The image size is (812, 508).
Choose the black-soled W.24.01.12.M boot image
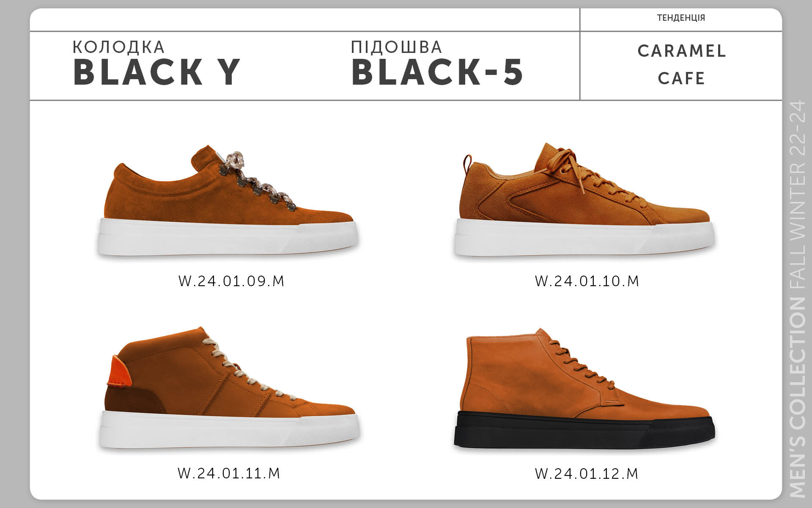(584, 388)
